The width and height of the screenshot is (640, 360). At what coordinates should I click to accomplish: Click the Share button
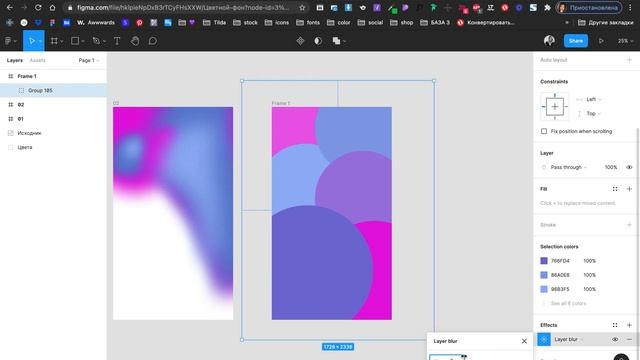coord(576,41)
